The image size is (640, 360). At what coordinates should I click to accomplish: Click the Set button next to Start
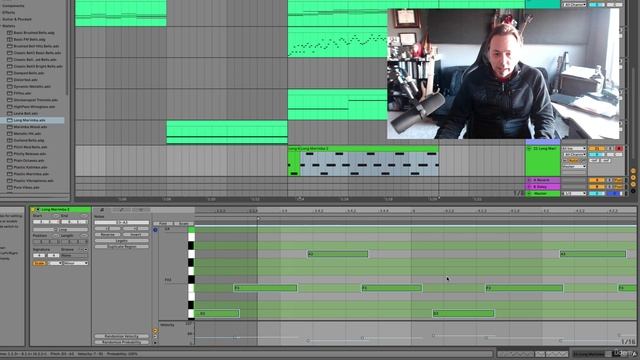coord(56,216)
